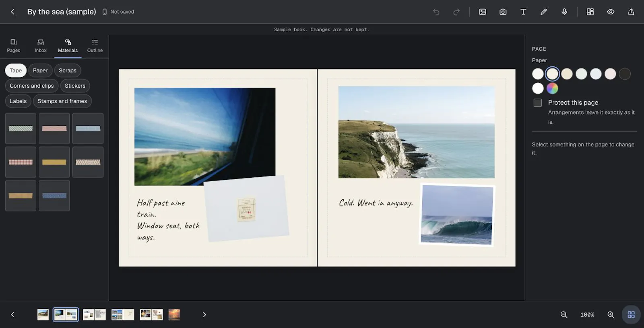Select the Text tool
The image size is (644, 328).
523,12
